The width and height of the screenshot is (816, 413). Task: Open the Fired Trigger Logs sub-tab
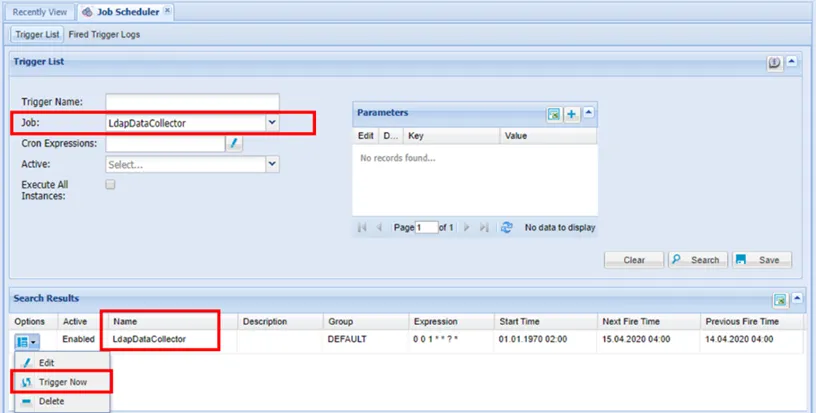[x=104, y=35]
